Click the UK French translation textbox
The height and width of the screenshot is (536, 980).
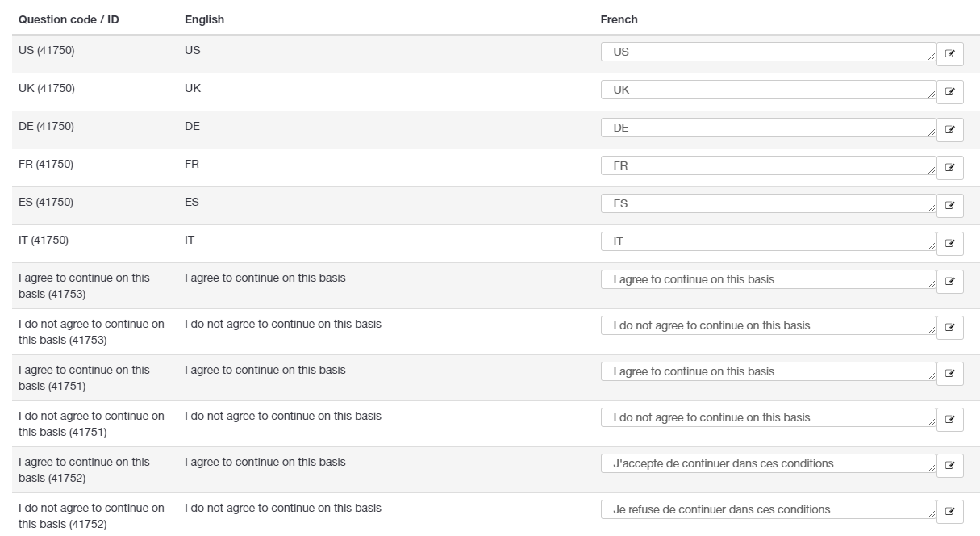767,90
